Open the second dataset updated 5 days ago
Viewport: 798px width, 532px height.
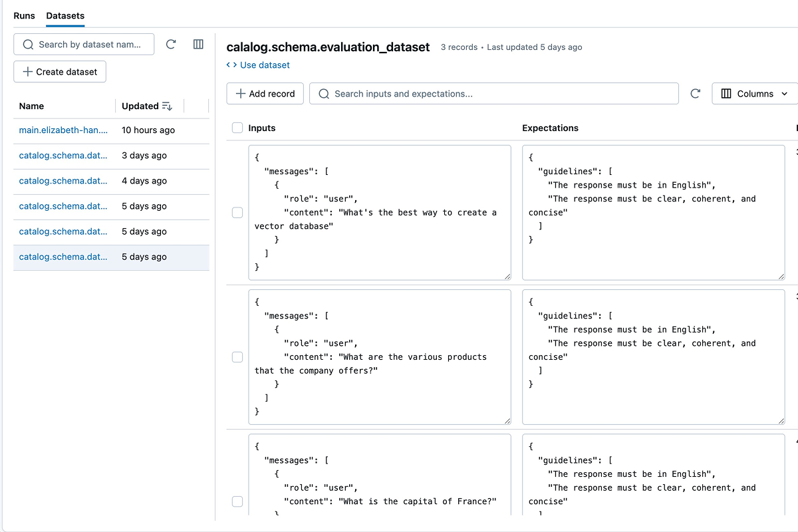(63, 231)
